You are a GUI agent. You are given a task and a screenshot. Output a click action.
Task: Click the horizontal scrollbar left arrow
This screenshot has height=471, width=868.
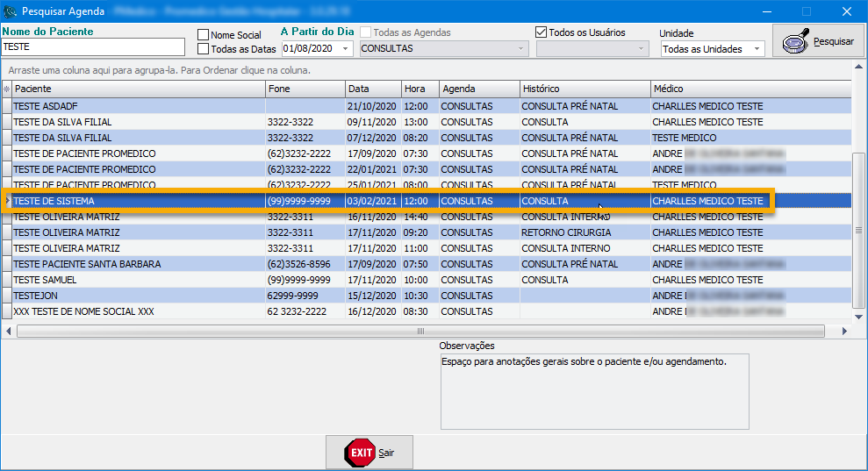click(9, 331)
